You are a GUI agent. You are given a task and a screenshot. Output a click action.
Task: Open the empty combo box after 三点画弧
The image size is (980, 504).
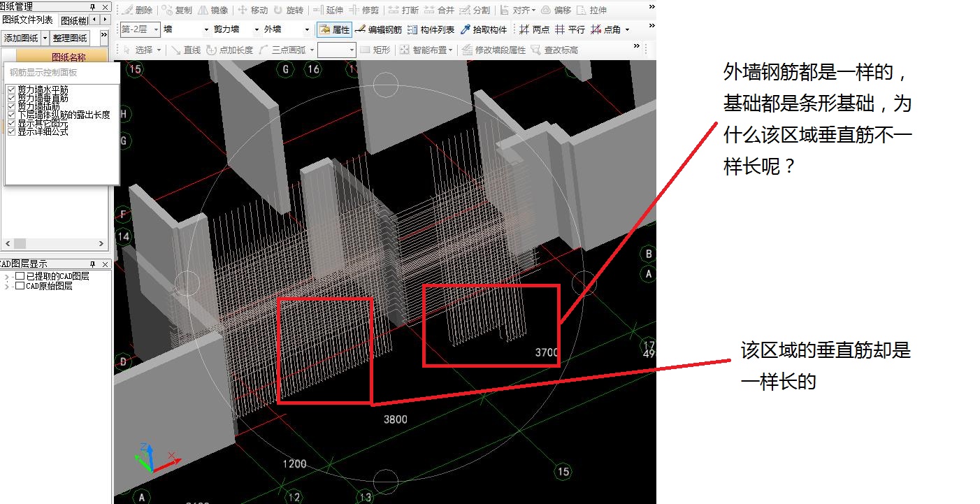[337, 50]
